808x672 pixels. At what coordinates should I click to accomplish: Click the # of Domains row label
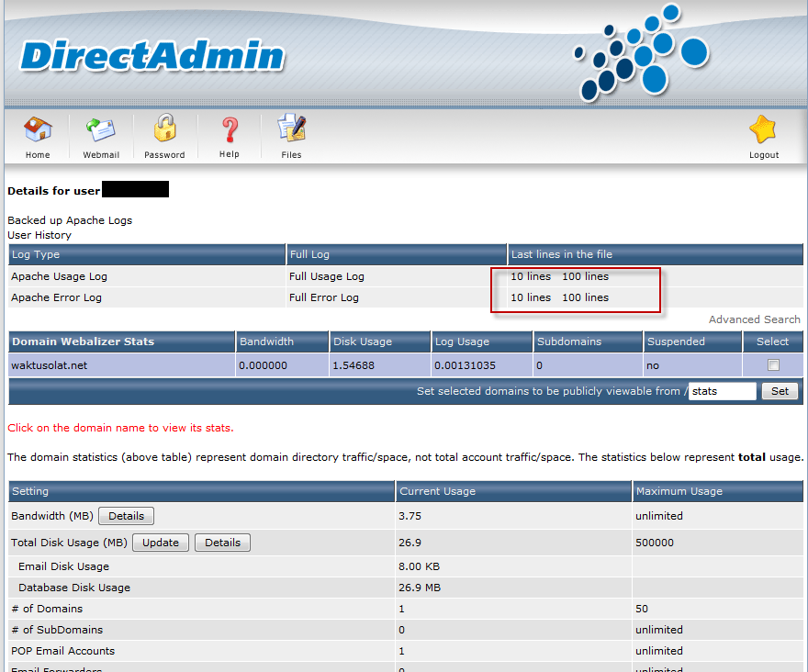click(47, 609)
